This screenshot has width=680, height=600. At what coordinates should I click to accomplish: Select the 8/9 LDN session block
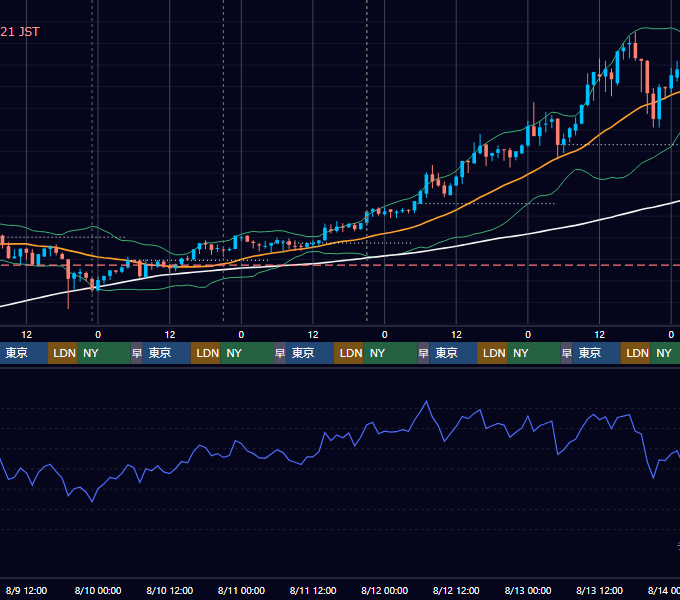pos(62,353)
